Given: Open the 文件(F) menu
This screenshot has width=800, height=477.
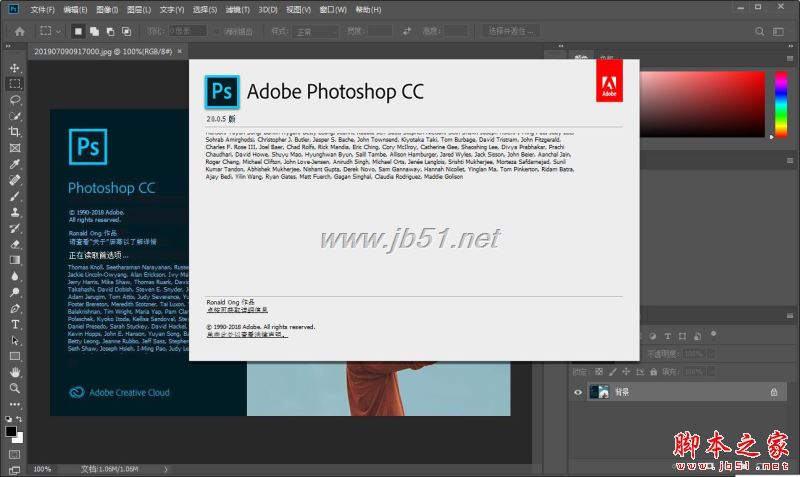Looking at the screenshot, I should (42, 10).
